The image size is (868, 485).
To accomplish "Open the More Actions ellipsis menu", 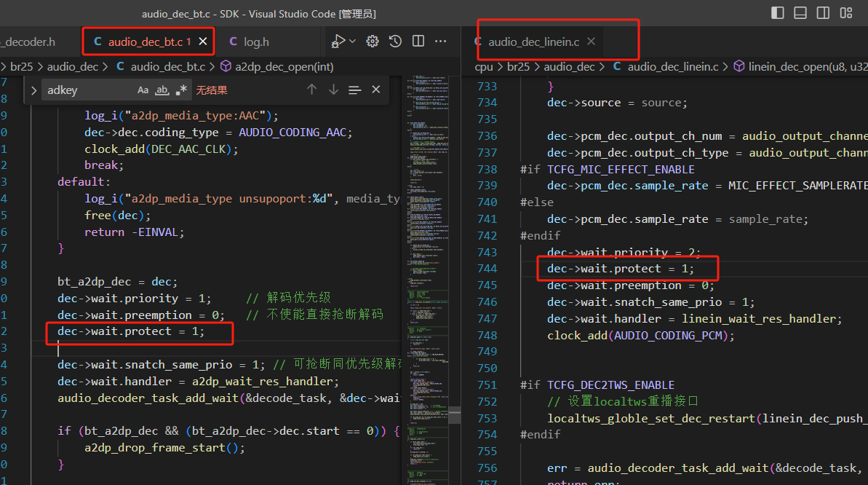I will click(441, 41).
